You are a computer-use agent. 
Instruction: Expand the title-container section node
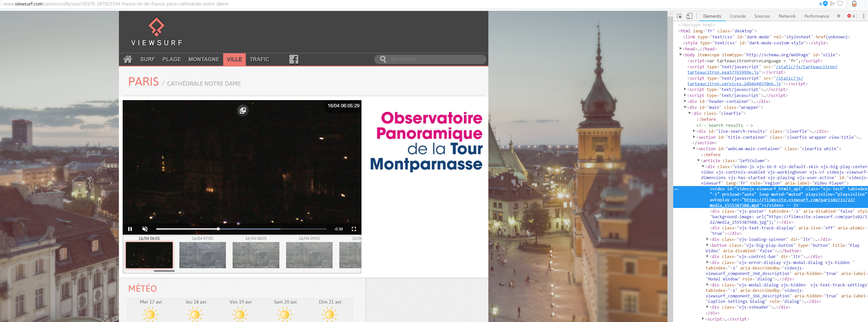694,137
